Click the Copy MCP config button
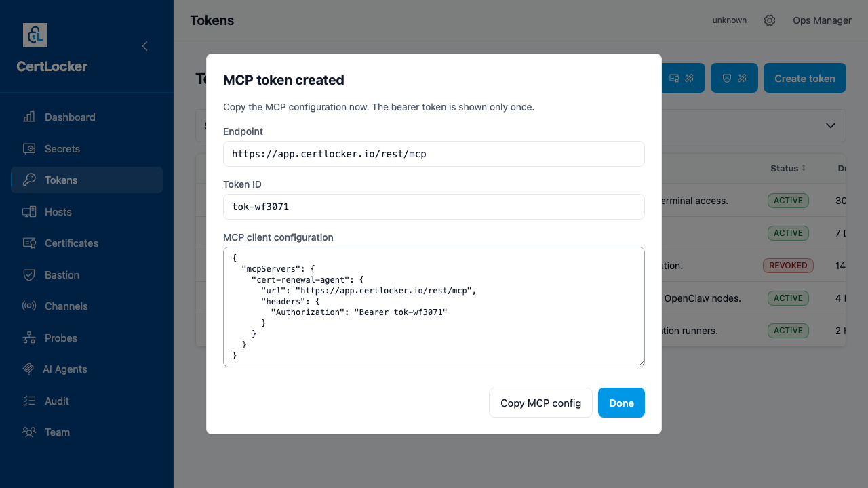The width and height of the screenshot is (868, 488). pos(540,403)
